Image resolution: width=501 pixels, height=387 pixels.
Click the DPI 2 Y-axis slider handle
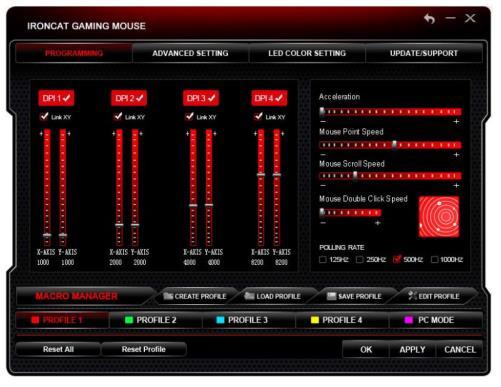(135, 225)
